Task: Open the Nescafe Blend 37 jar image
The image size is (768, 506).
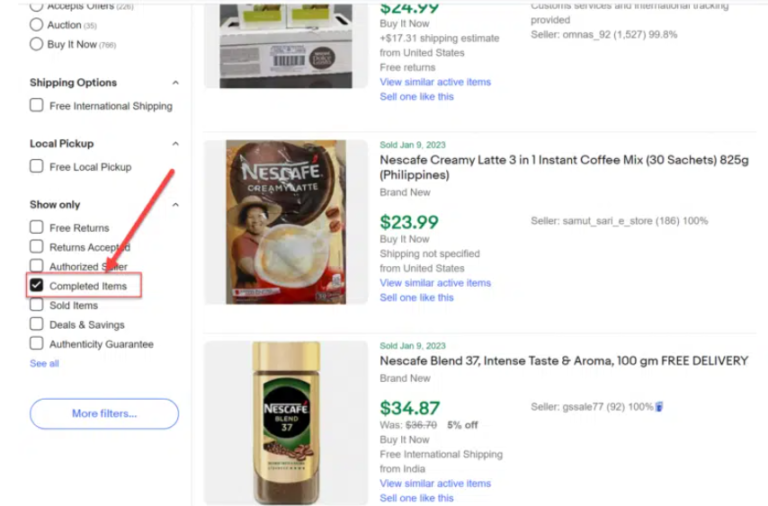Action: 285,422
